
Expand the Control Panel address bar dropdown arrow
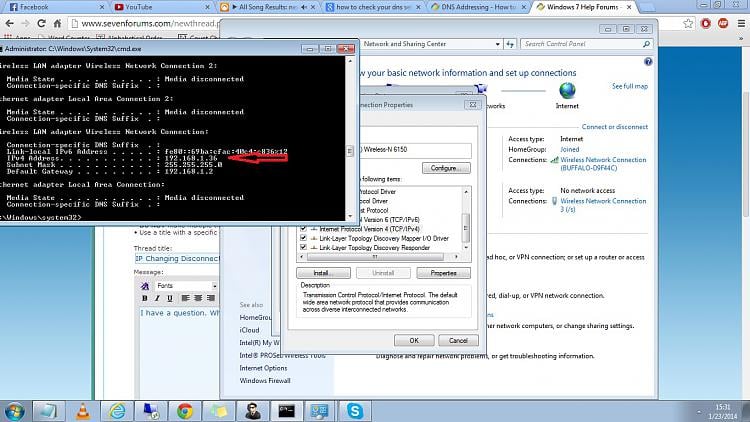(497, 44)
